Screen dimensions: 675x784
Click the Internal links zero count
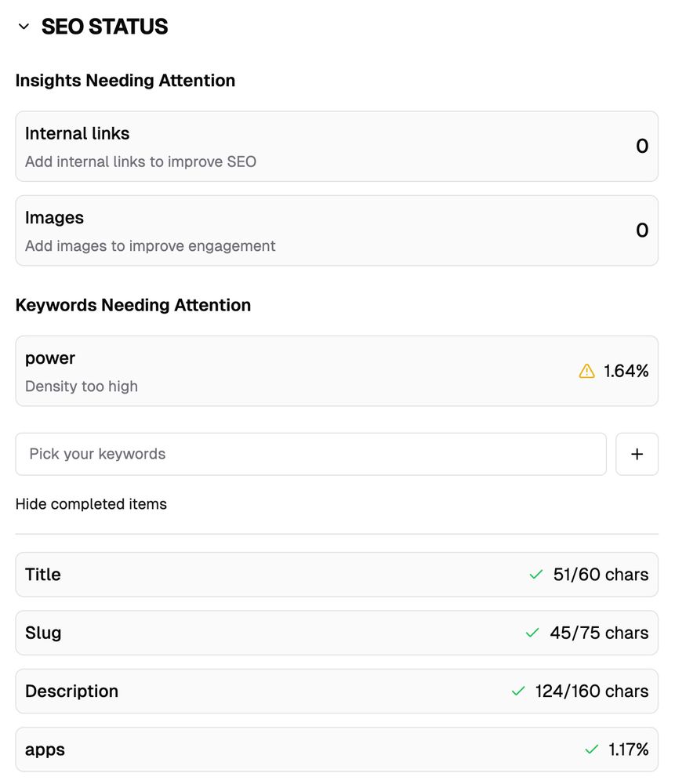pyautogui.click(x=642, y=146)
